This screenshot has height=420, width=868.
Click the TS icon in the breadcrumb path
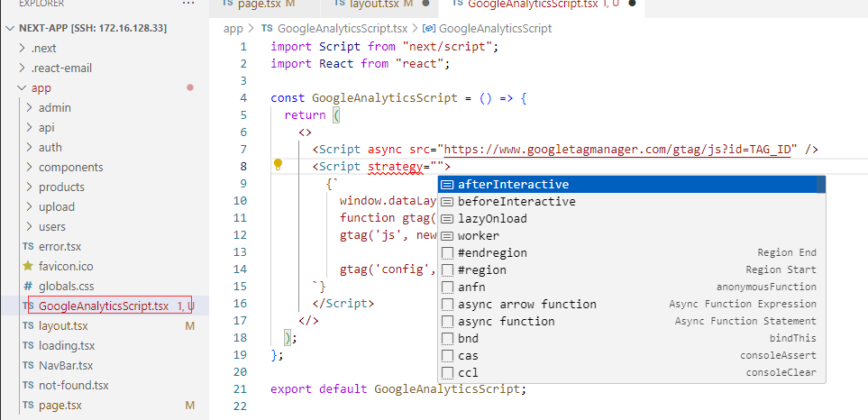click(267, 28)
